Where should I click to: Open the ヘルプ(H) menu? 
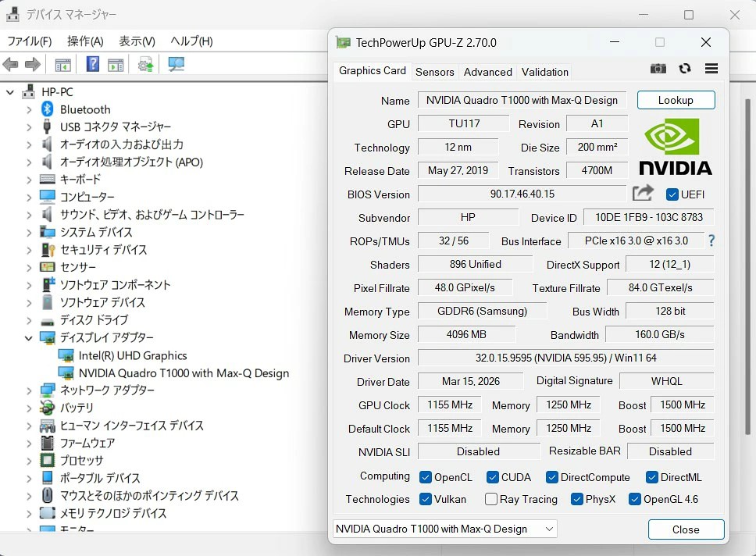point(191,41)
